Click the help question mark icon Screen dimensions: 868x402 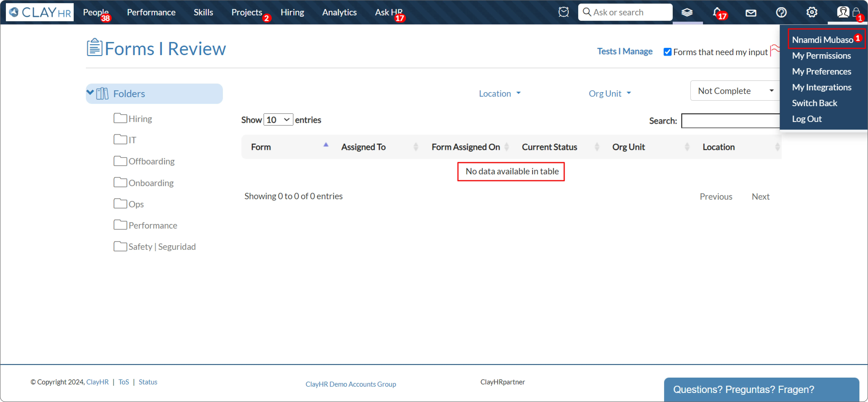[781, 12]
